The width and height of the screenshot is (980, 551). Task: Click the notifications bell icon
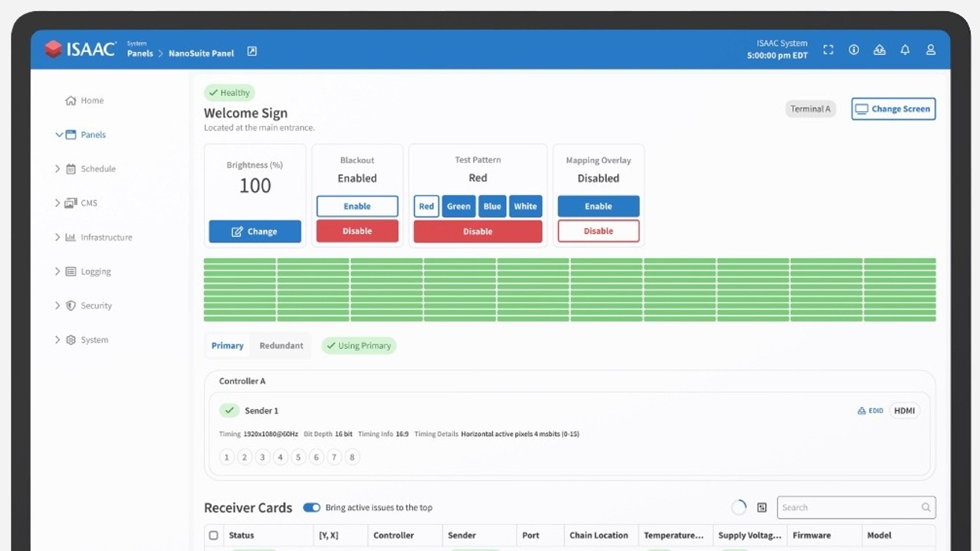pos(905,50)
